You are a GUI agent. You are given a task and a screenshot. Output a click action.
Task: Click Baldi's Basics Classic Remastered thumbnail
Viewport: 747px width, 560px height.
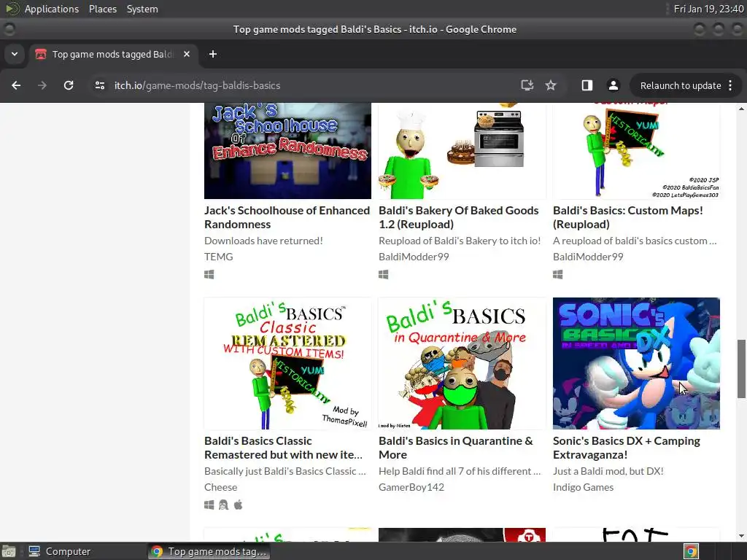tap(287, 363)
